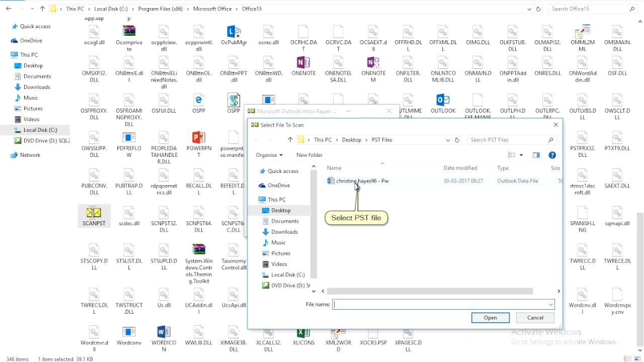Select Documents in the dialog navigation pane
The width and height of the screenshot is (644, 362).
coord(285,221)
